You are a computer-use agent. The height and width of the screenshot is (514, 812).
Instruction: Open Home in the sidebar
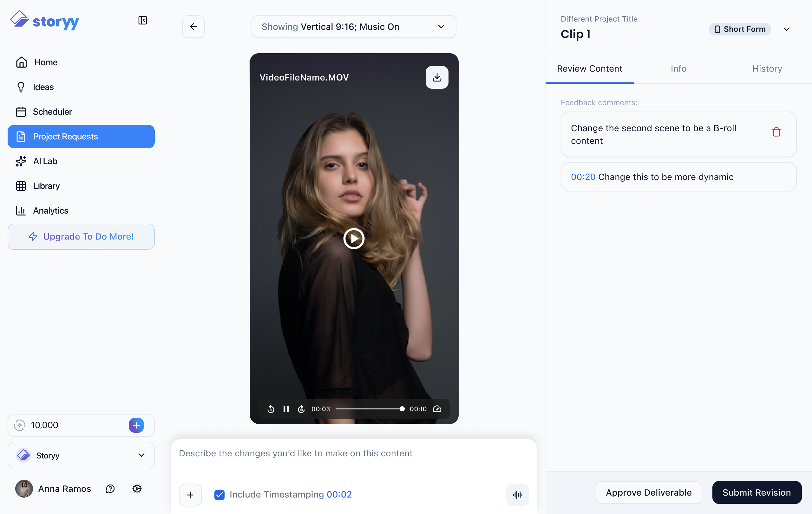click(81, 62)
